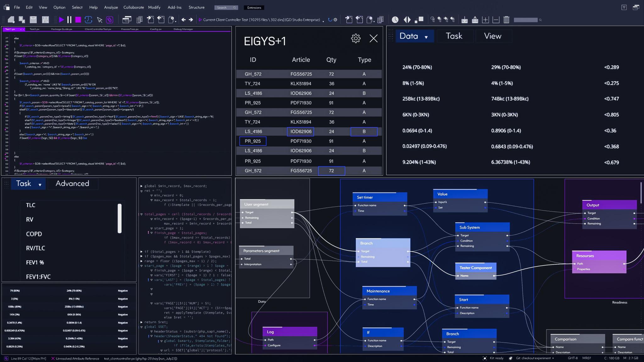Click the debug bug icon
644x362 pixels.
coord(109,20)
